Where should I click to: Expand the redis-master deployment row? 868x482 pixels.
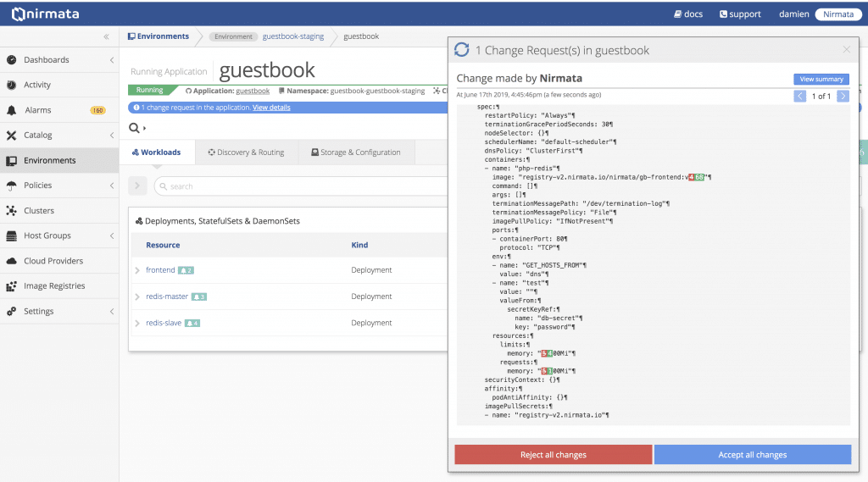coord(137,296)
